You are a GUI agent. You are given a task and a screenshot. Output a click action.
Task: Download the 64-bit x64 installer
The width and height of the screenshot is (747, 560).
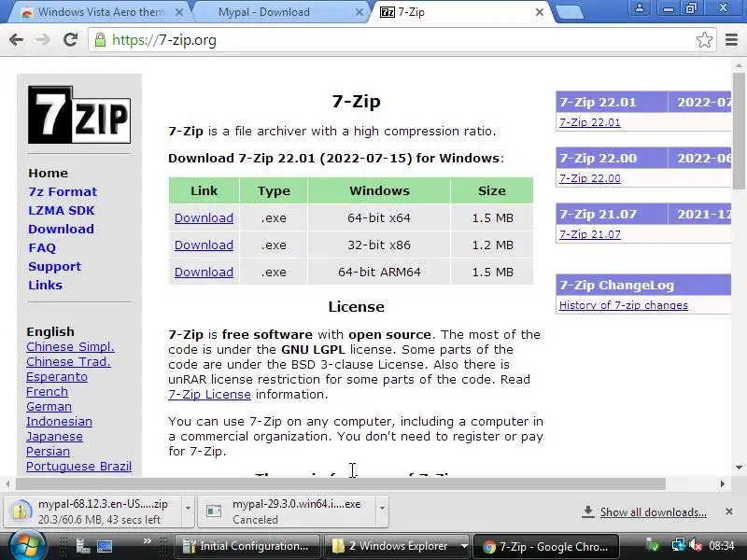point(204,217)
